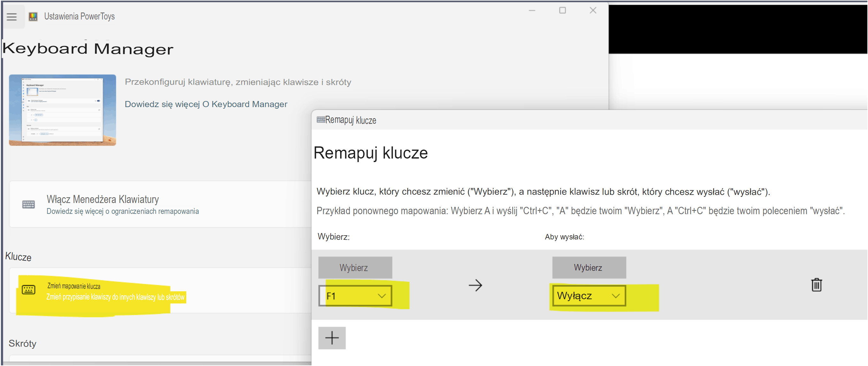
Task: Click the trash icon to delete F1 remapping
Action: click(x=816, y=285)
